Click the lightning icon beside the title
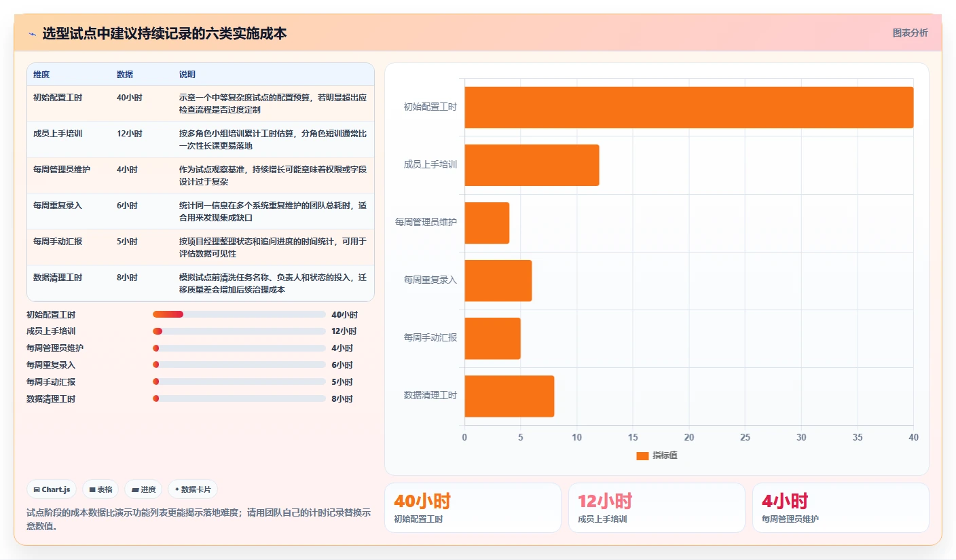Screen dimensions: 956x560 click(x=32, y=33)
